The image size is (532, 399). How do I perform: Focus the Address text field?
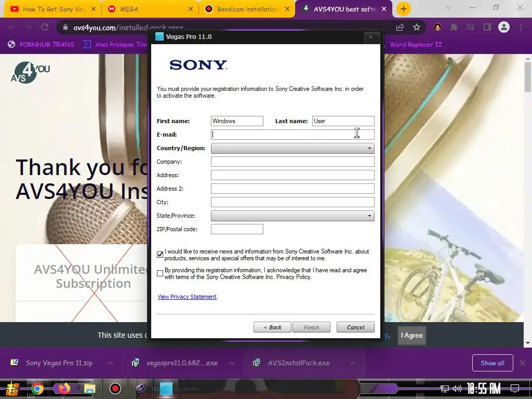click(292, 175)
